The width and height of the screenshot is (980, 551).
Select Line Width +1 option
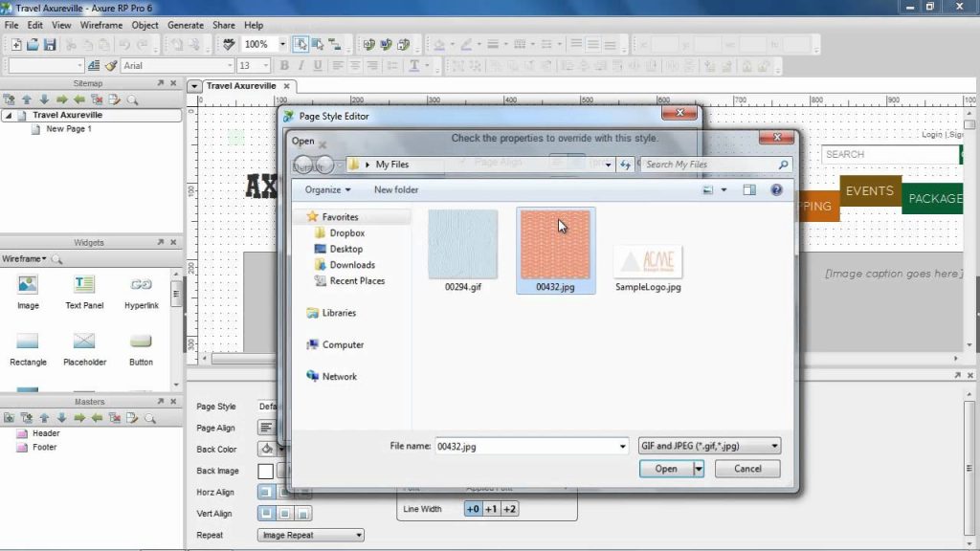pyautogui.click(x=491, y=509)
